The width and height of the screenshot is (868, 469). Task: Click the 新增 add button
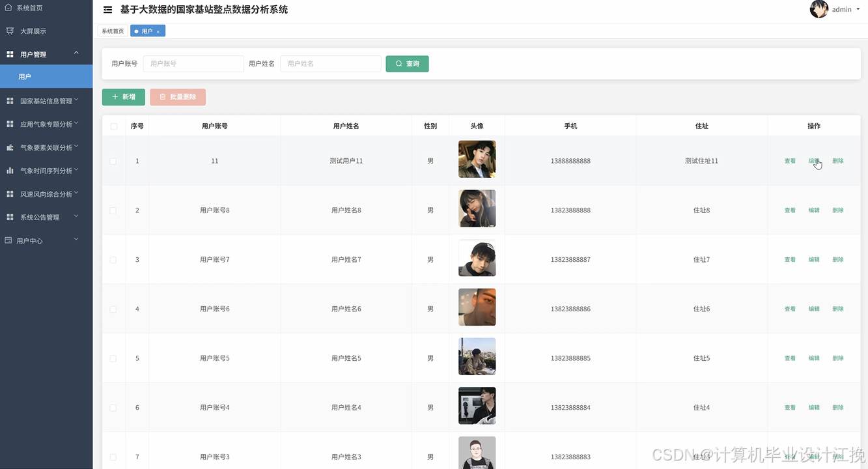(123, 97)
